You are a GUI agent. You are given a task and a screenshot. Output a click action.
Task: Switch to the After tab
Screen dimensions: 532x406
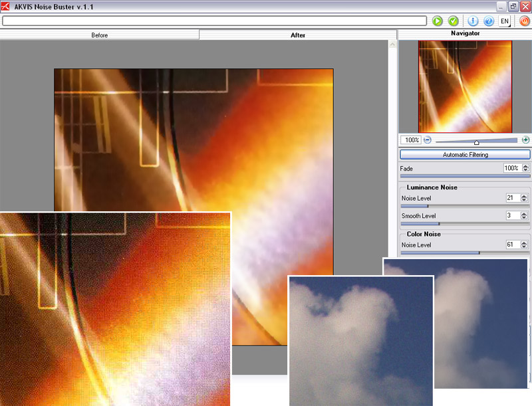tap(297, 35)
